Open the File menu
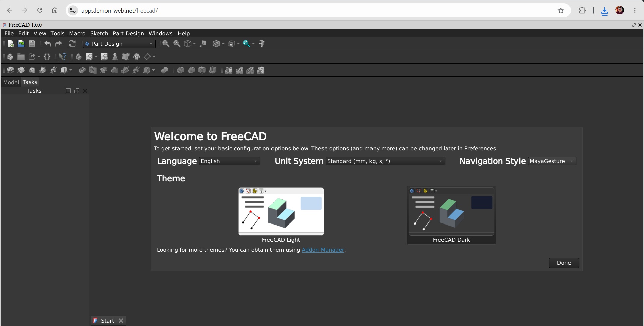The height and width of the screenshot is (326, 644). [9, 33]
